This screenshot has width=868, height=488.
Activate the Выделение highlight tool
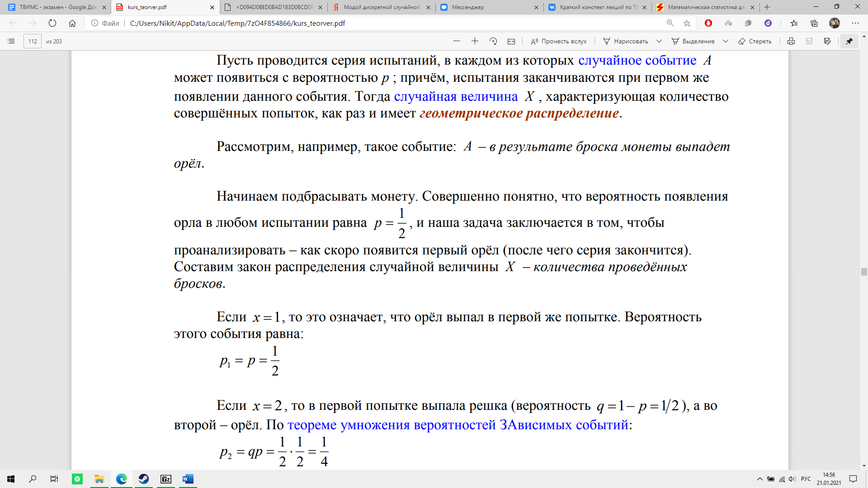[693, 41]
